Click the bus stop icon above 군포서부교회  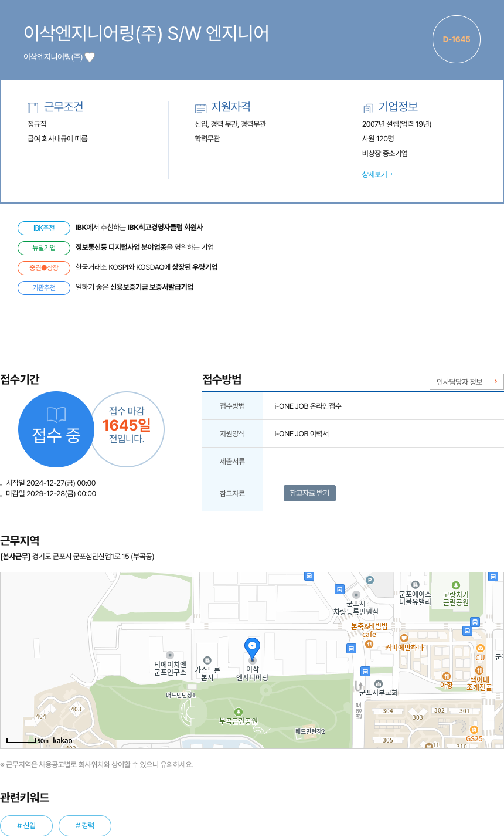pos(365,671)
